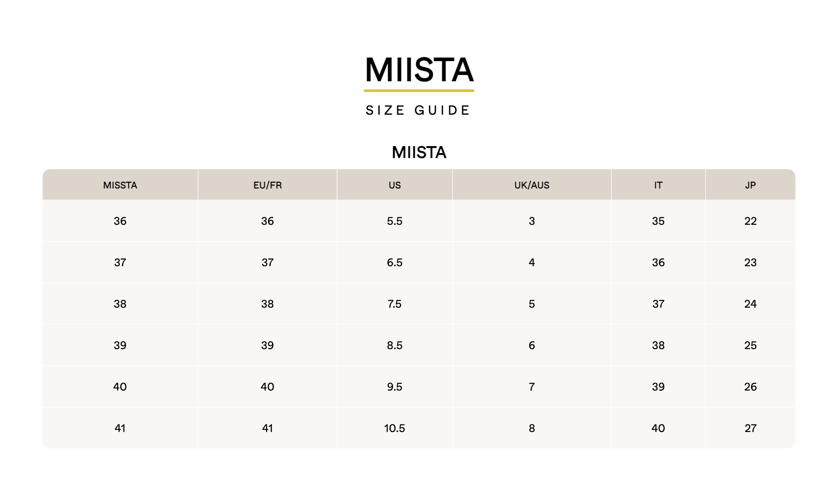Click the MIISTA logo at the top

[419, 69]
